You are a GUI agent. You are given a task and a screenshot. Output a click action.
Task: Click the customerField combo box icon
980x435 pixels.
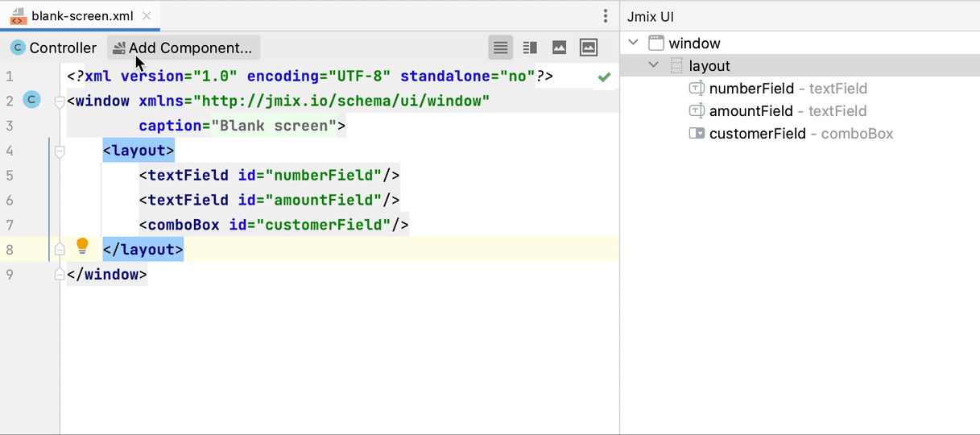[x=697, y=134]
